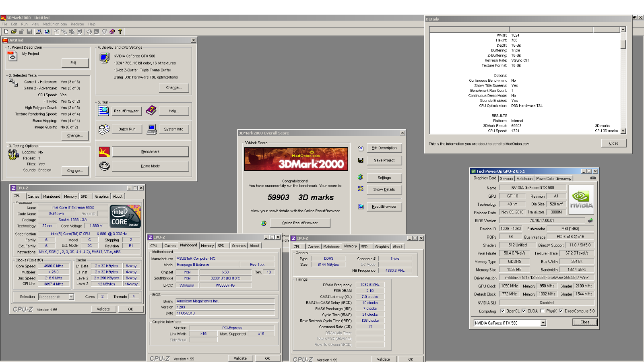644x362 pixels.
Task: Click the GPU-Z BIOS Version field
Action: coord(542,221)
